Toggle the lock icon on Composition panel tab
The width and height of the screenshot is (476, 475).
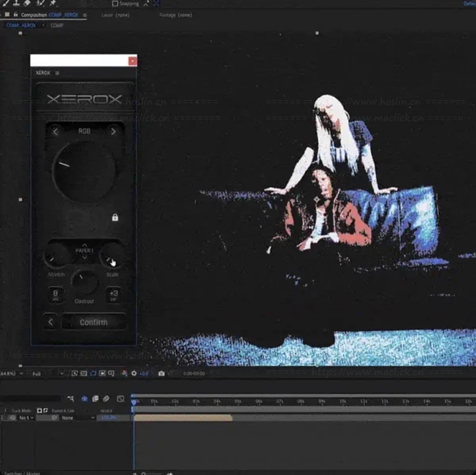pyautogui.click(x=15, y=14)
